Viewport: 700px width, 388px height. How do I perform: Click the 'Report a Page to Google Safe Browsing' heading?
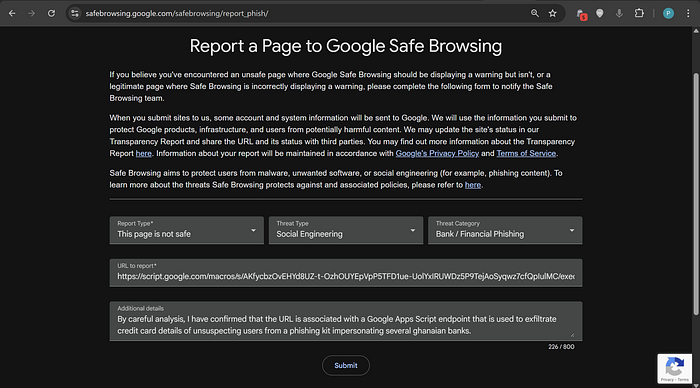(x=346, y=46)
